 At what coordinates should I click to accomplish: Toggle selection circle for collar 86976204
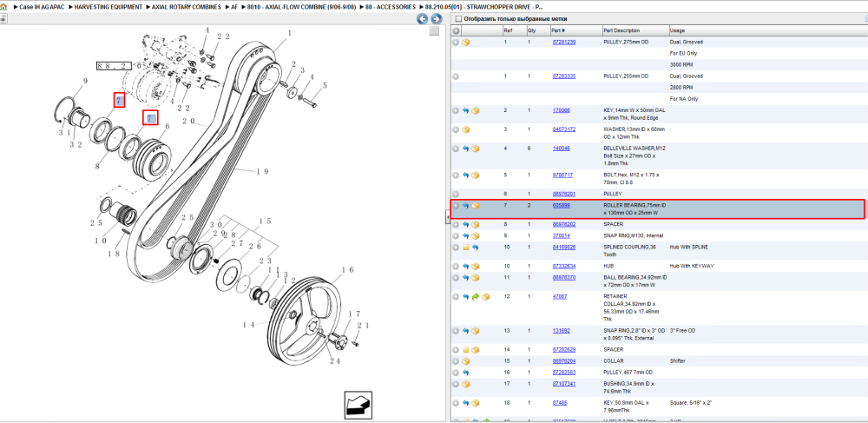pos(457,361)
